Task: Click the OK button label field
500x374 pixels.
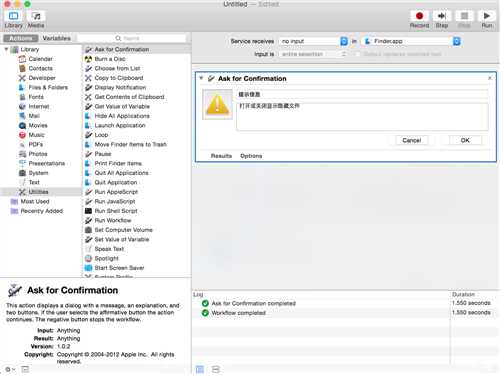Action: click(x=465, y=140)
